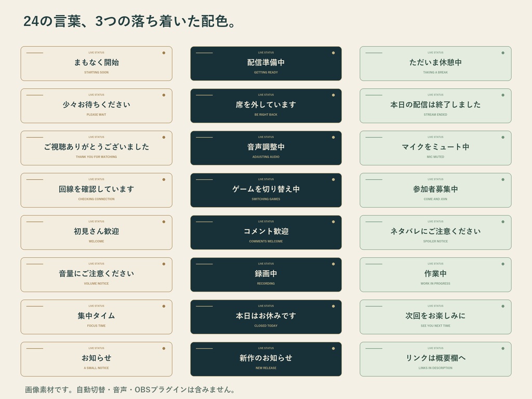Select the 少々お待ちください status card
Viewport: 532px width, 399px height.
[x=96, y=106]
